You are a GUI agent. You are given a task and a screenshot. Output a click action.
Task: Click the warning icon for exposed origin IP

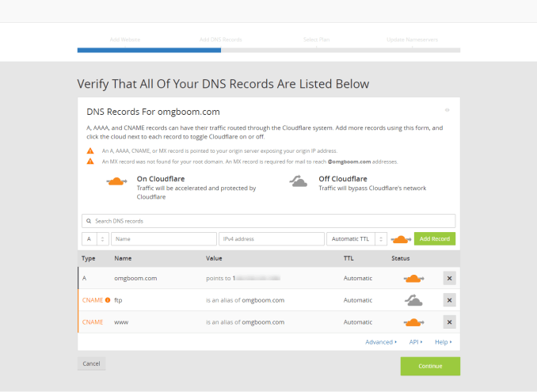pos(90,150)
